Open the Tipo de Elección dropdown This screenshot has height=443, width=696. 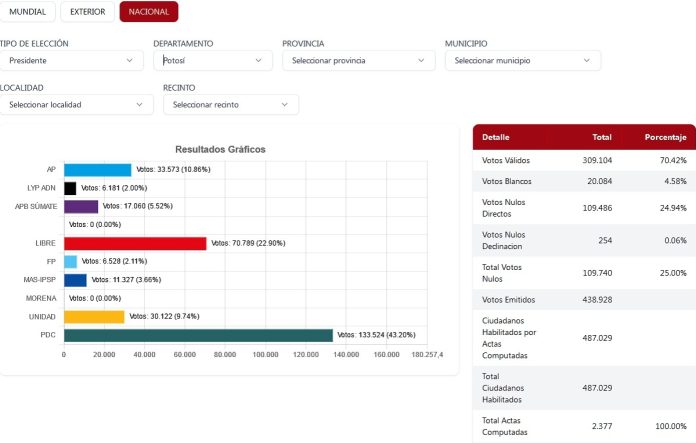tap(71, 61)
